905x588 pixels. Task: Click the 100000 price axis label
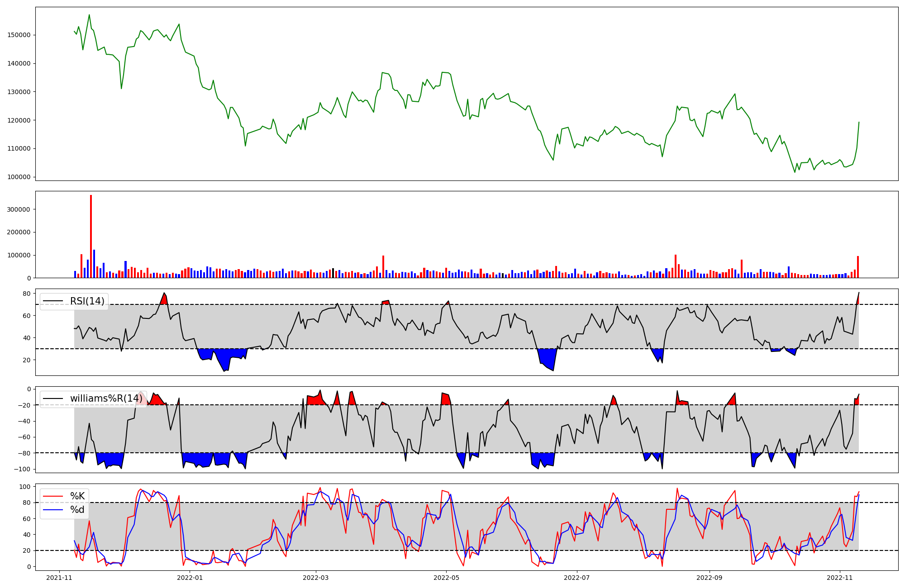click(19, 177)
